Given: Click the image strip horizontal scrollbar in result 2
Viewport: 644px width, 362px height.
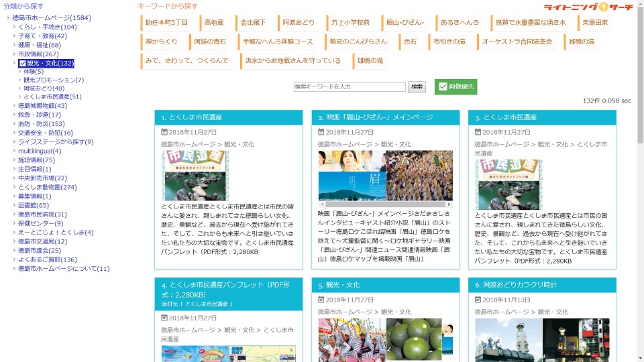Looking at the screenshot, I should click(x=384, y=204).
